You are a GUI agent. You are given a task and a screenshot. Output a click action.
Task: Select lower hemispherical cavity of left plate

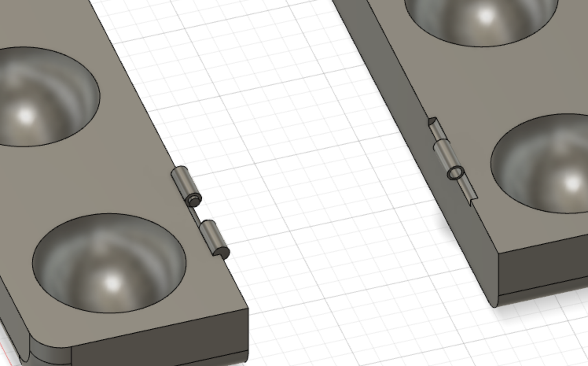[x=109, y=263]
